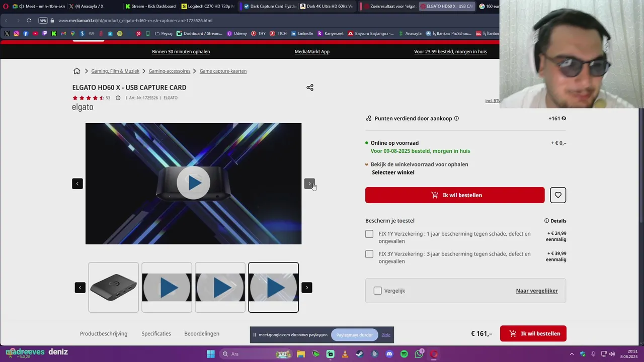Reload the page with the refresh icon
This screenshot has width=644, height=362.
pyautogui.click(x=29, y=21)
